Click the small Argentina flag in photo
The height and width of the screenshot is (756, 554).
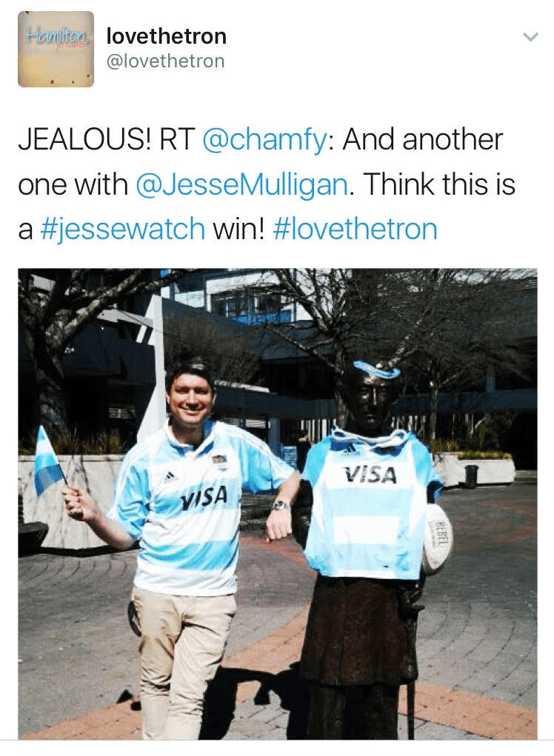[x=49, y=462]
